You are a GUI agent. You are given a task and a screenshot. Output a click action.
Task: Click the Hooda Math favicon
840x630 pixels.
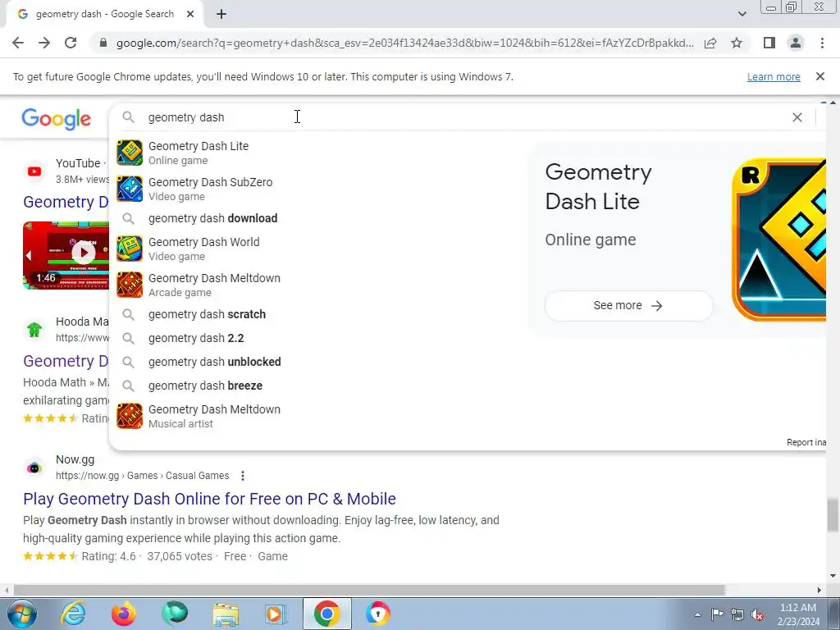[x=34, y=330]
